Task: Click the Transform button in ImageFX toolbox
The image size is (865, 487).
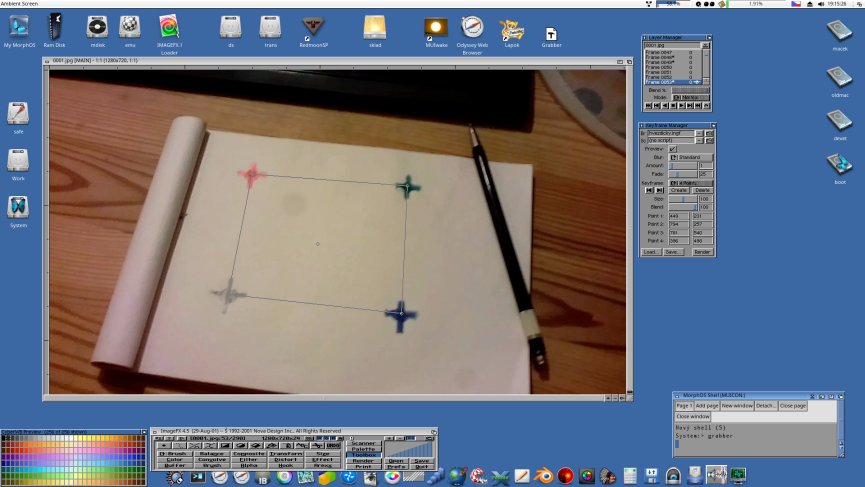Action: [282, 453]
